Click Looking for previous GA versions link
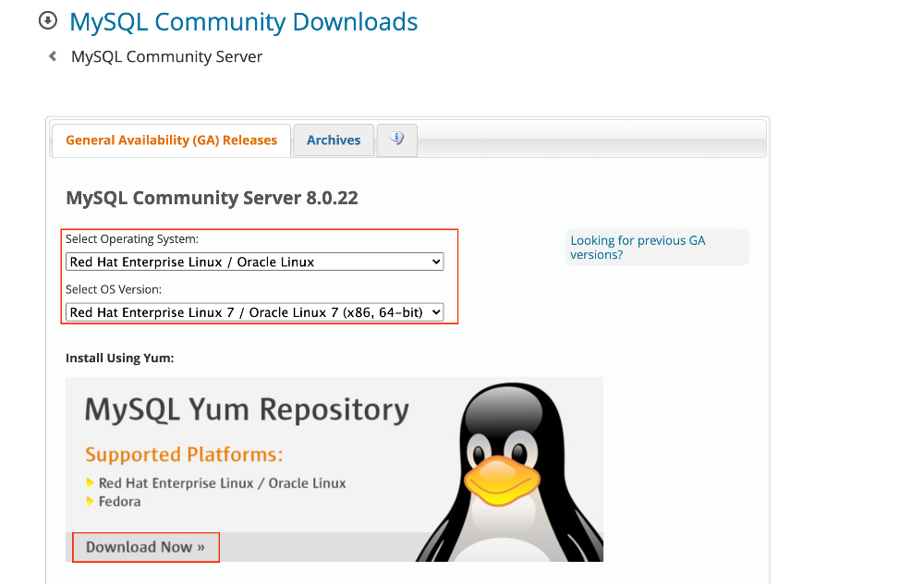 click(x=638, y=248)
